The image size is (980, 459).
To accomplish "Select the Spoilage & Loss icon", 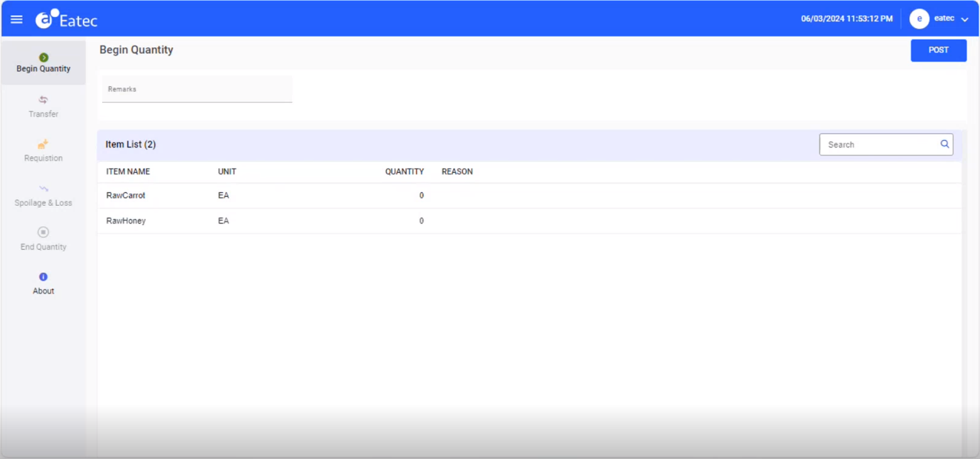I will [43, 189].
